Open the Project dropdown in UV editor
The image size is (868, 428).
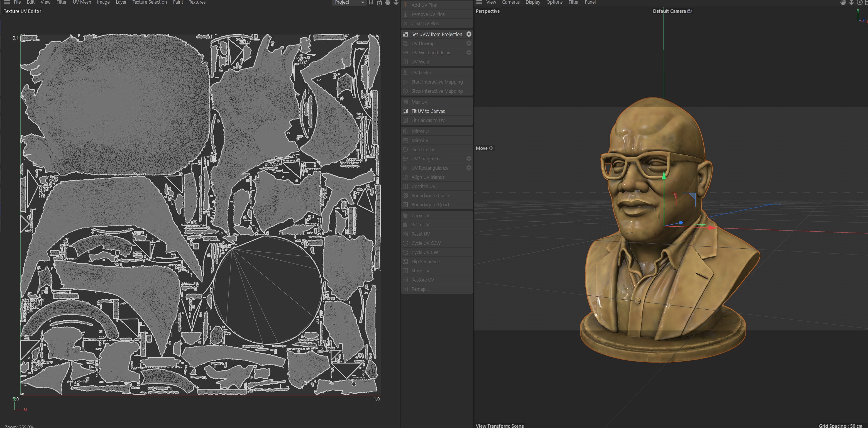(x=349, y=2)
